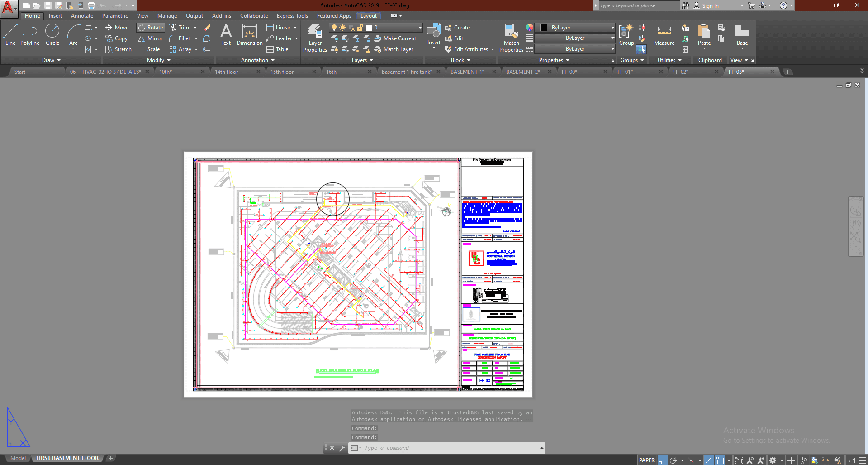The width and height of the screenshot is (868, 465).
Task: Click the Make Current layer button
Action: (x=395, y=38)
